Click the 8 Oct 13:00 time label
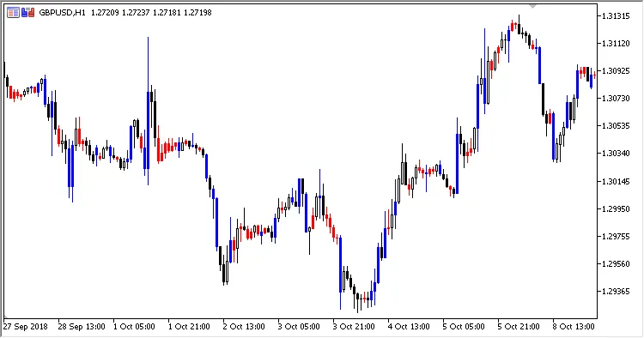 (574, 327)
